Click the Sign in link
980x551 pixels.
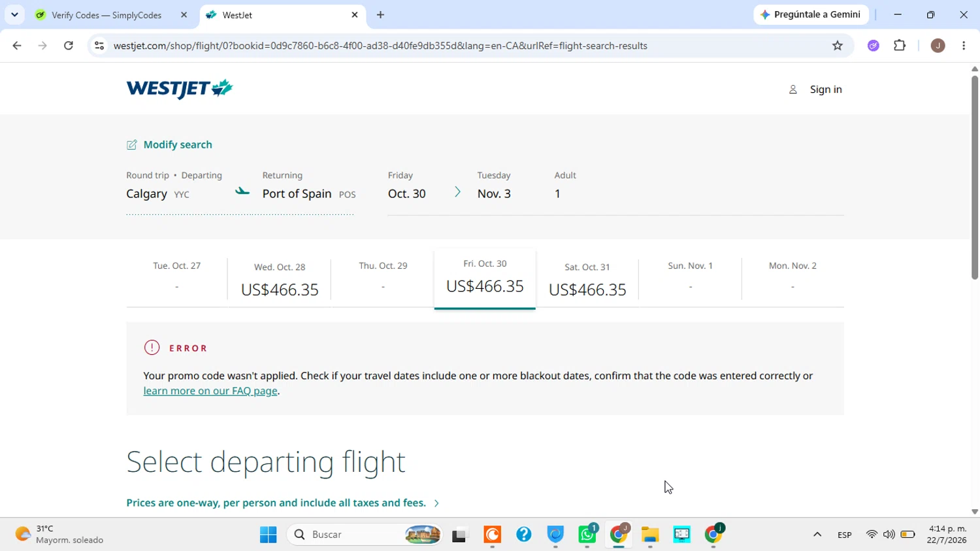826,90
